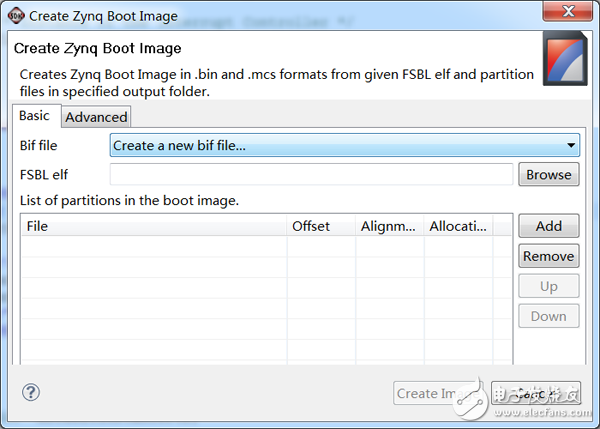Click the Down button beside partition list

click(x=548, y=316)
